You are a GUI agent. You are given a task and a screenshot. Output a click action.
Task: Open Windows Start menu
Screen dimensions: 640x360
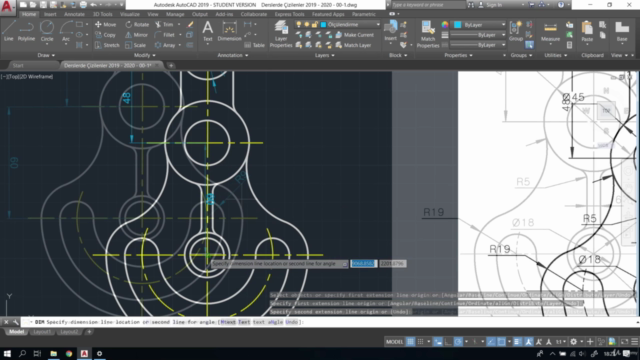7,353
